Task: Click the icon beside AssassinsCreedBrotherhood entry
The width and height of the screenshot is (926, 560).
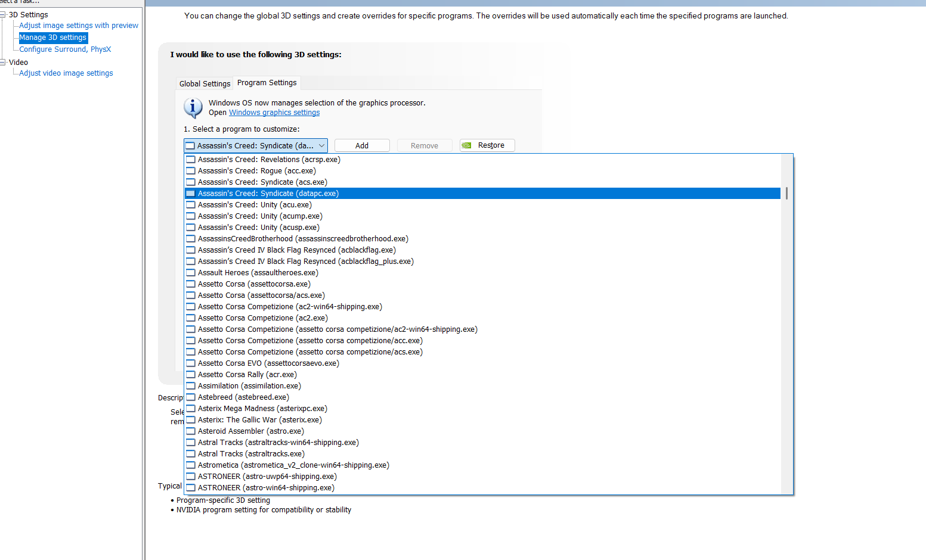Action: pos(191,239)
